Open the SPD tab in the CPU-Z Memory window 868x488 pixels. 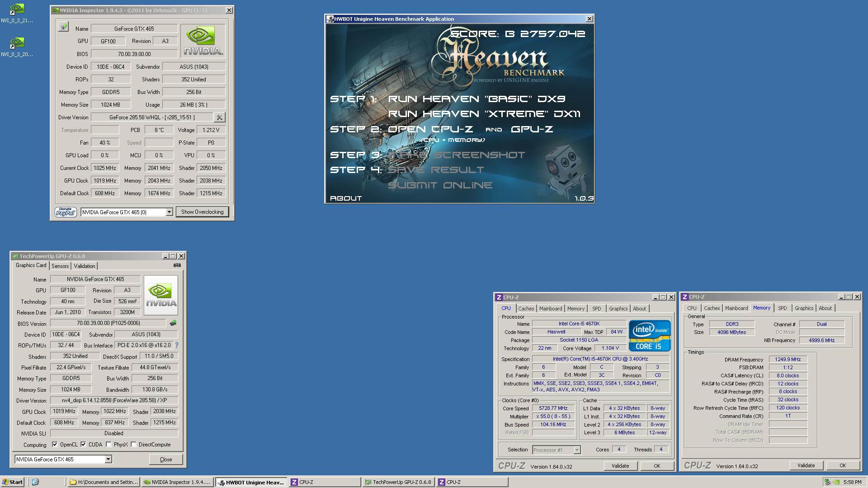[783, 308]
